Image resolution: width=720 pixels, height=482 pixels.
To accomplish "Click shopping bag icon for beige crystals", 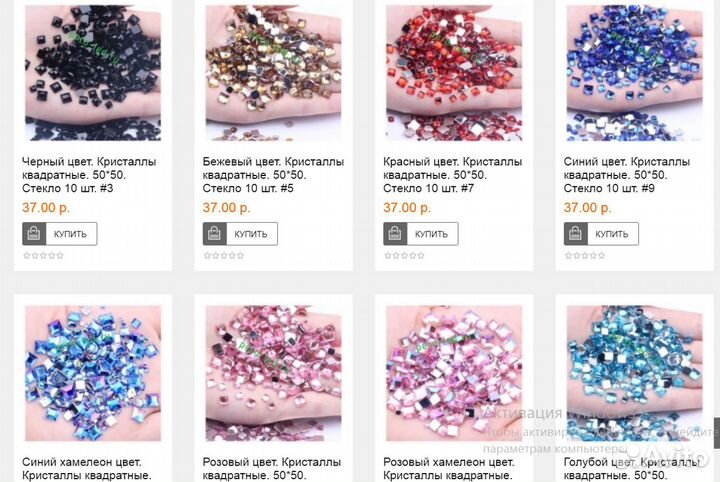I will (214, 234).
